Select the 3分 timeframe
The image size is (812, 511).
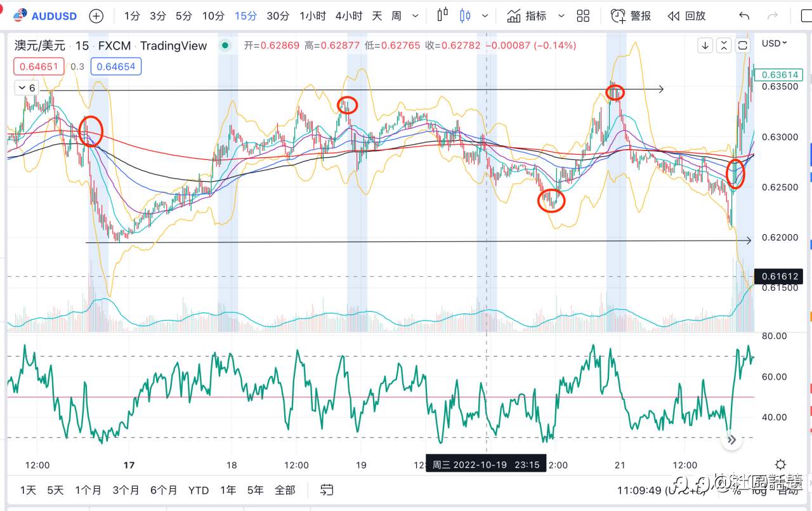coord(158,16)
